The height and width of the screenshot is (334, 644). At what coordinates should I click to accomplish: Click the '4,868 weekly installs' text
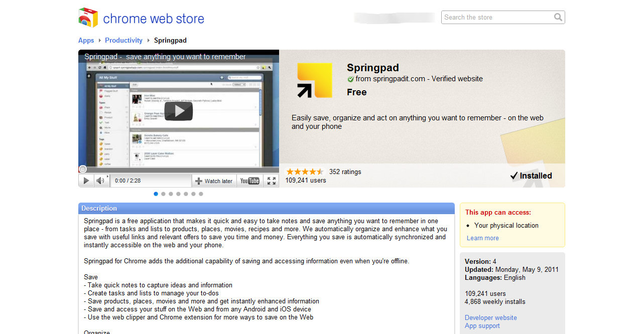pyautogui.click(x=495, y=301)
